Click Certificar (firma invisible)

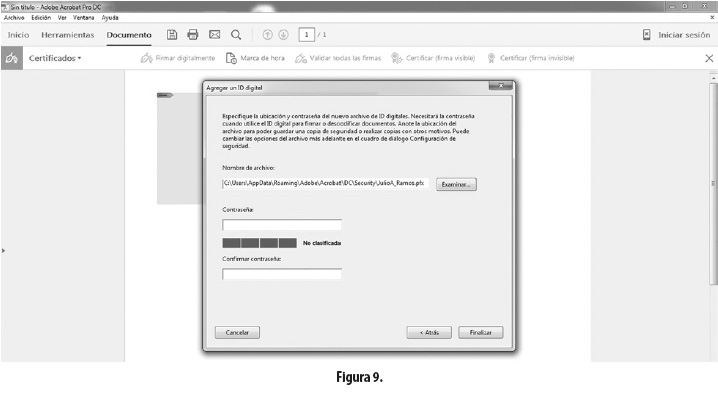(x=530, y=58)
